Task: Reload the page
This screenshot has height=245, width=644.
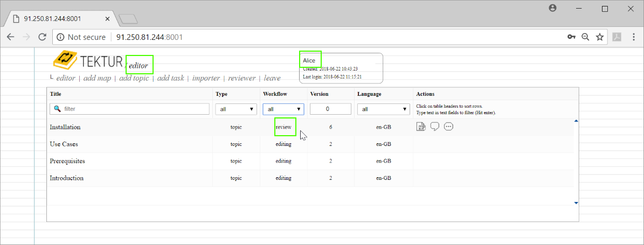Action: point(42,37)
